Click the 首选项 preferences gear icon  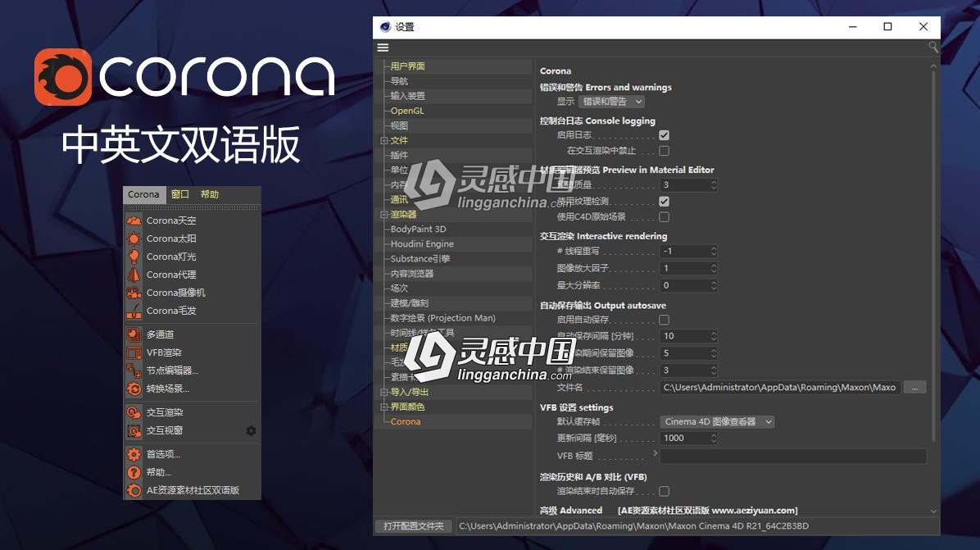134,454
